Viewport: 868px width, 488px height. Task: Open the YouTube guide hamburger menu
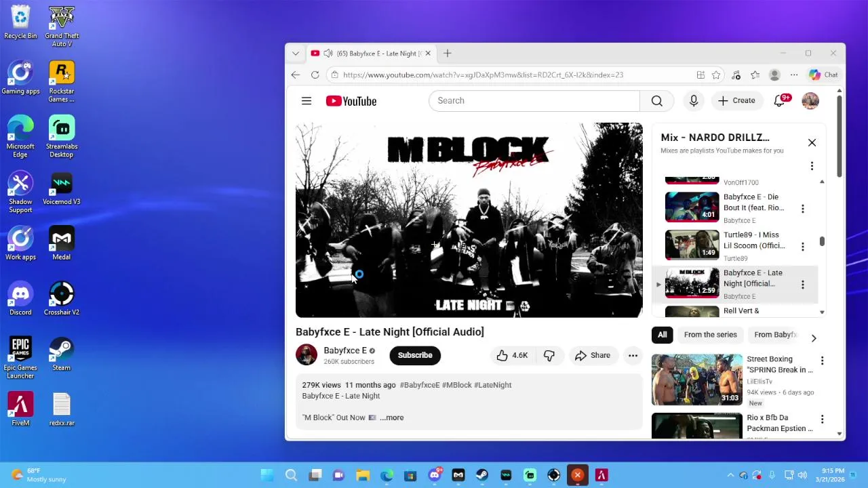click(x=307, y=101)
